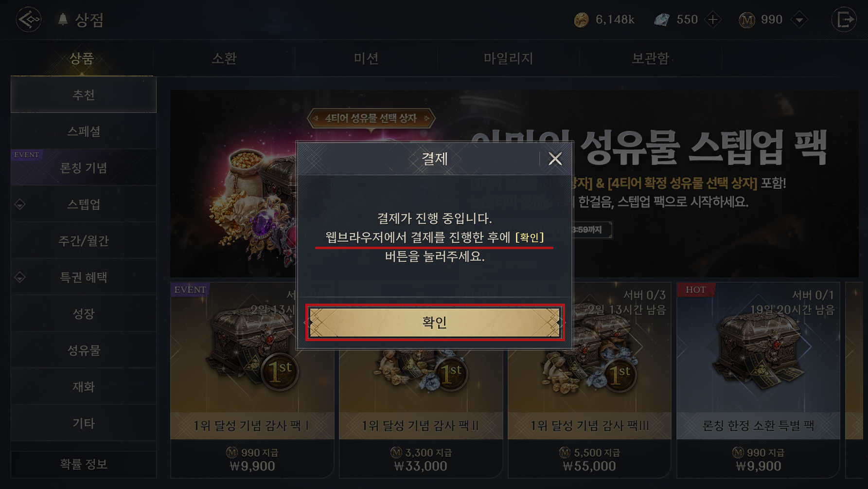868x489 pixels.
Task: Select the 마일리지 tab
Action: click(508, 58)
